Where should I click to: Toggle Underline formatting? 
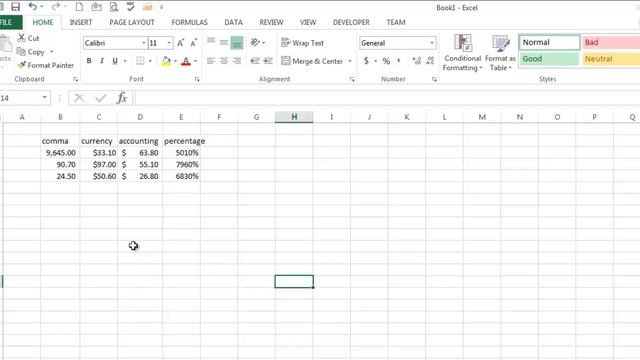click(115, 61)
